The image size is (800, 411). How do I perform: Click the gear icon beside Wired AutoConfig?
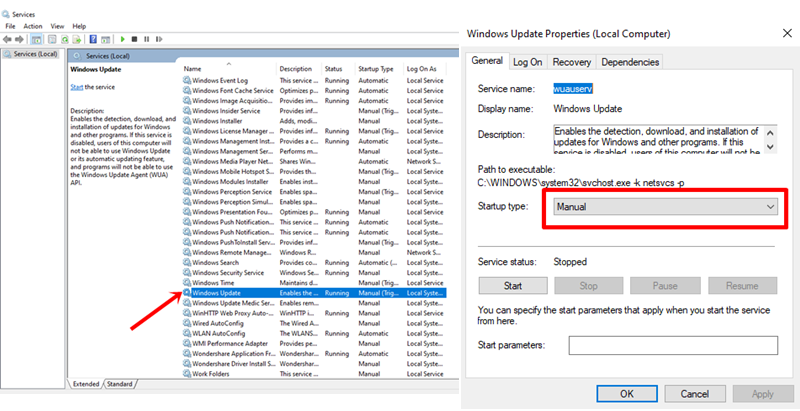click(187, 323)
